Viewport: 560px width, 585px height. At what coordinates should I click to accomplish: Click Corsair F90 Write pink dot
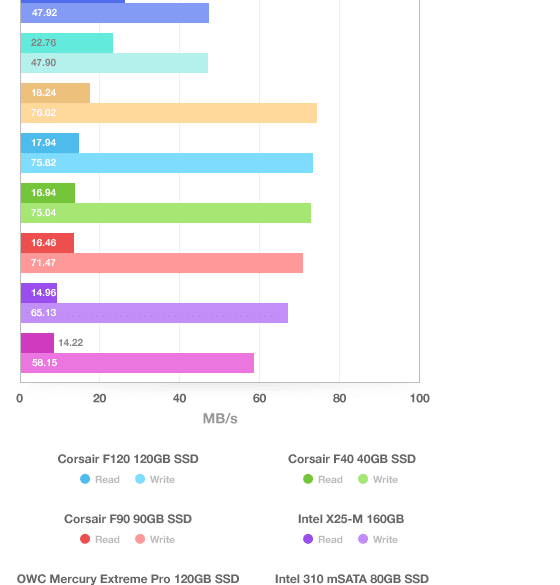[140, 539]
